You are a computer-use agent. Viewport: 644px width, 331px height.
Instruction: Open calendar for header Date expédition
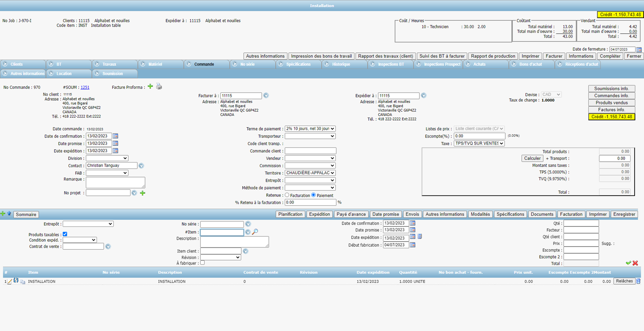click(x=115, y=150)
